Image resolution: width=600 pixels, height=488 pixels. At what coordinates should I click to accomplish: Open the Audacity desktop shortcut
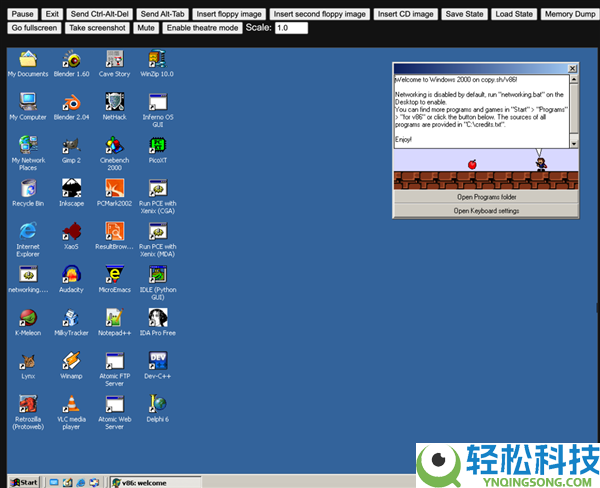click(72, 274)
